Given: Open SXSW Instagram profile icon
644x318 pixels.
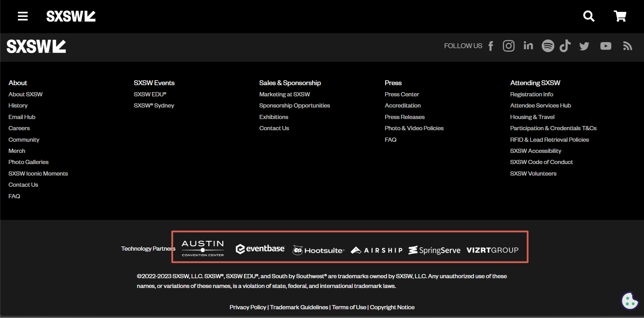Looking at the screenshot, I should (508, 46).
